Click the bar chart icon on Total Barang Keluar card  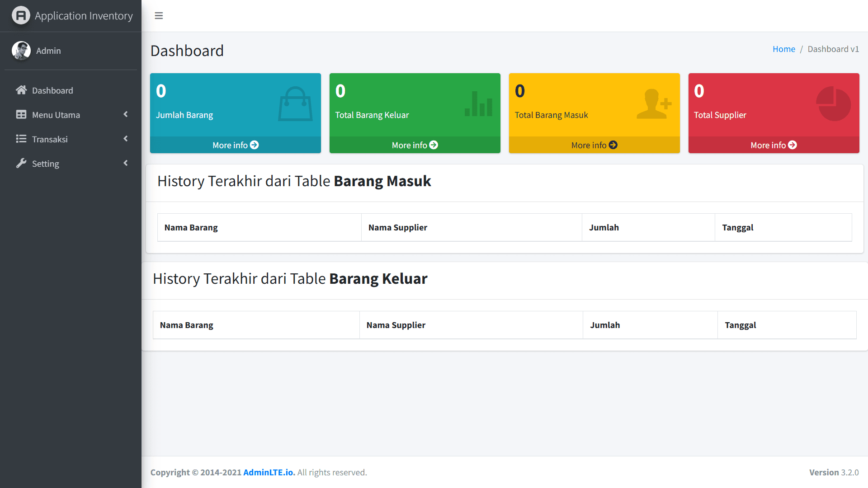pos(478,103)
